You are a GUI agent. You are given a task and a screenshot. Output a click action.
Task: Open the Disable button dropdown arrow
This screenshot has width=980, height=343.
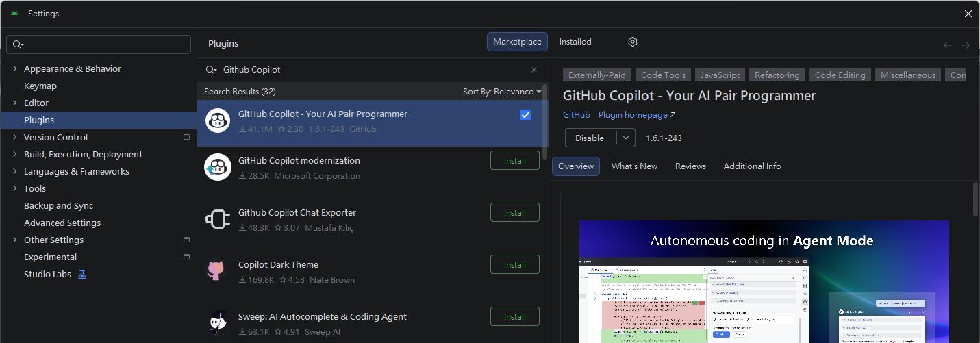[625, 138]
